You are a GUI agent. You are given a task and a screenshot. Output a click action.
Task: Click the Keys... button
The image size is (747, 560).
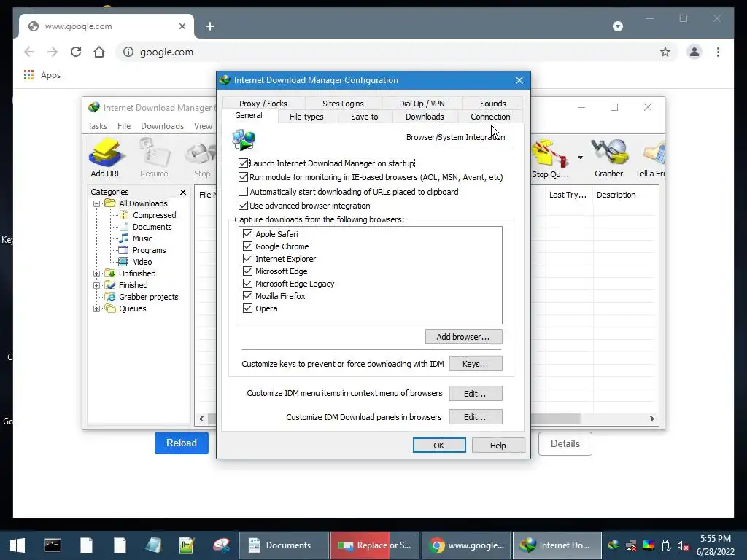point(475,364)
